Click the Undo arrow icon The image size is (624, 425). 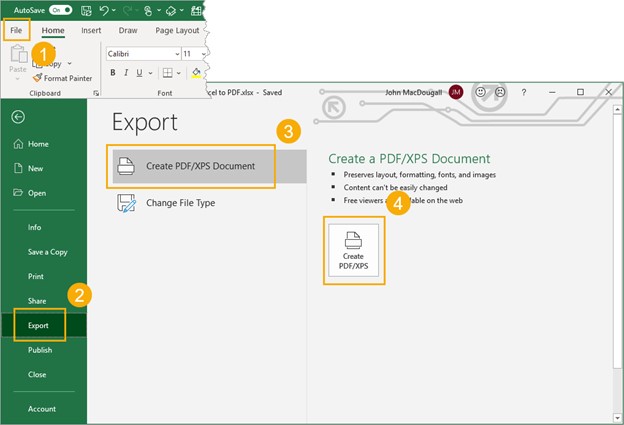coord(104,10)
